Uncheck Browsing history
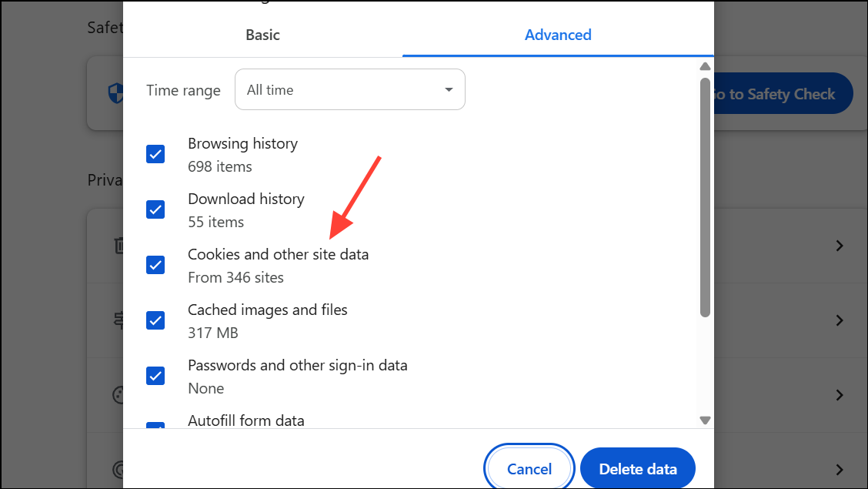The width and height of the screenshot is (868, 489). (x=155, y=154)
